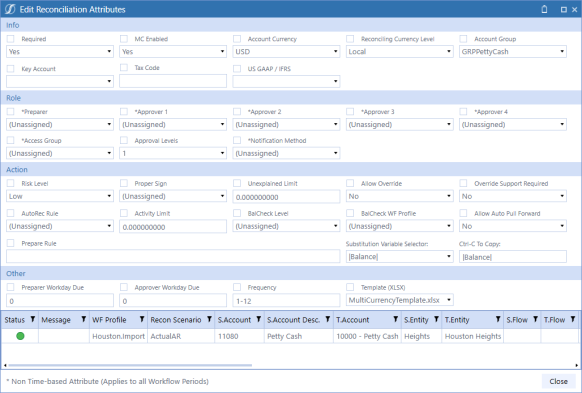Expand the US GAAP / IFRS dropdown

click(286, 81)
